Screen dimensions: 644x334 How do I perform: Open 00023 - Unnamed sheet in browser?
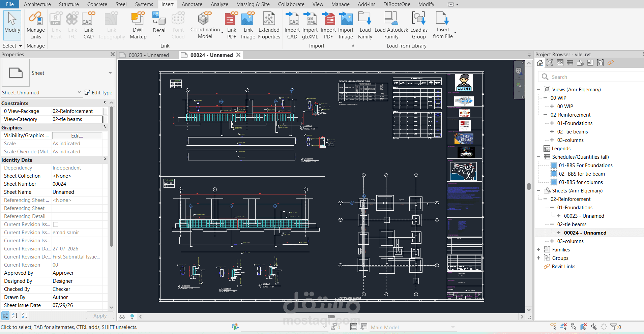coord(584,216)
